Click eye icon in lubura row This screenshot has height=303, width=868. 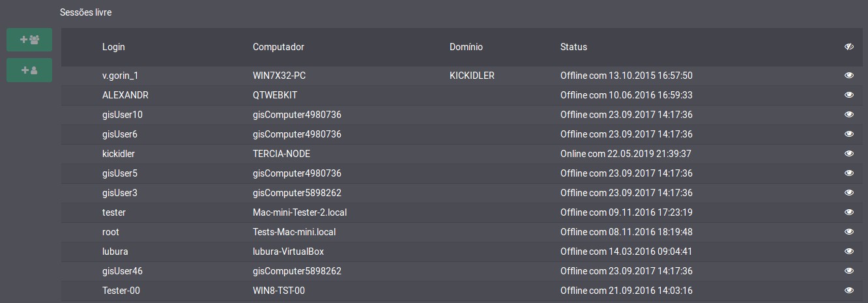[848, 252]
